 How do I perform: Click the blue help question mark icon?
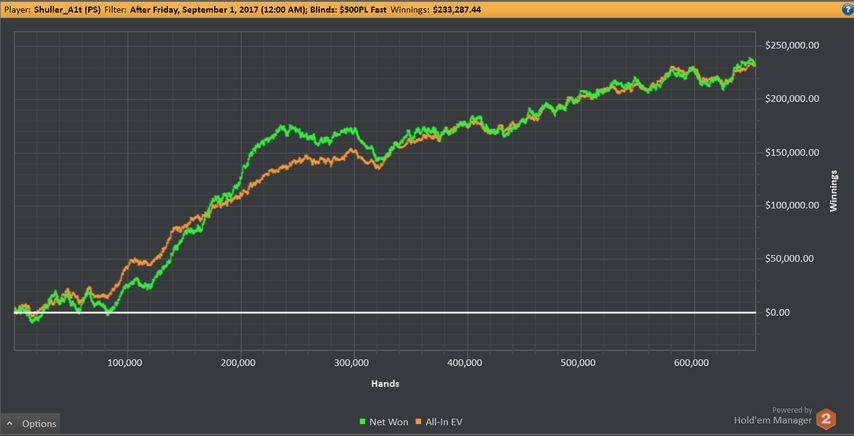point(848,9)
